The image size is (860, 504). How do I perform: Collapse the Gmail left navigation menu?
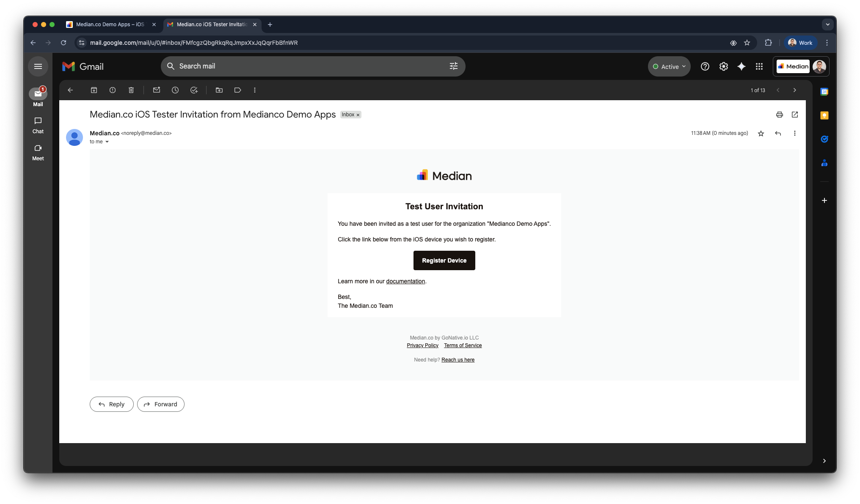(38, 66)
